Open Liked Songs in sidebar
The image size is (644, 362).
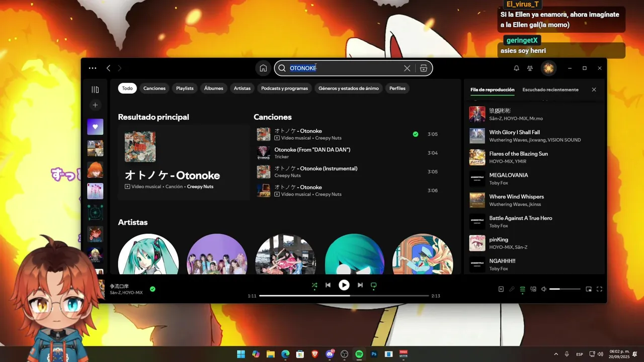pyautogui.click(x=95, y=127)
